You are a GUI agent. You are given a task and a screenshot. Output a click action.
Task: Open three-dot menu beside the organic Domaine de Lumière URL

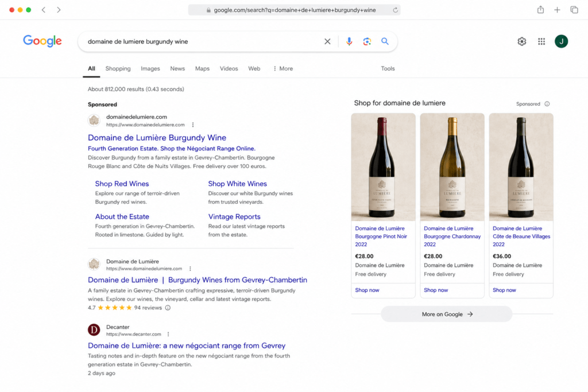pyautogui.click(x=190, y=269)
